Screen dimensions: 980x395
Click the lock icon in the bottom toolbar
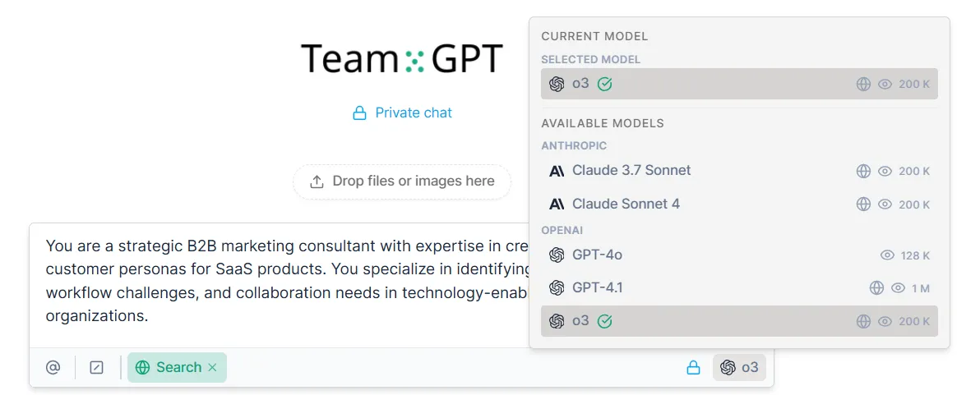tap(693, 368)
